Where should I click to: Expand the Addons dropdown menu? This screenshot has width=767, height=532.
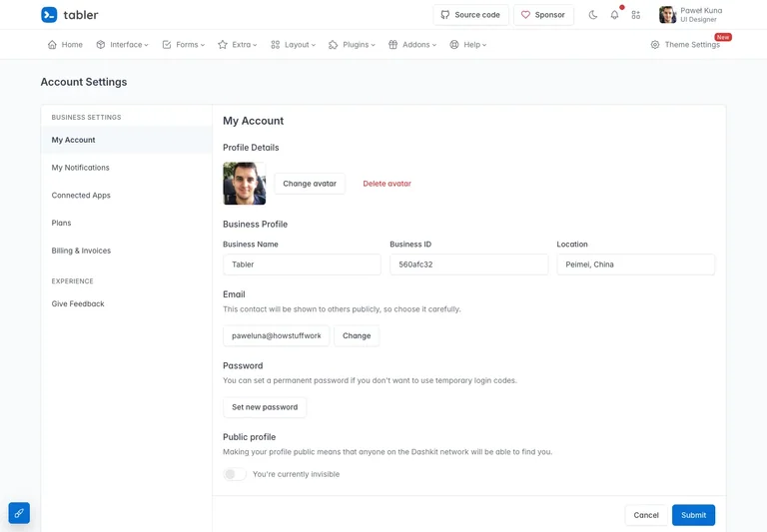click(x=412, y=45)
